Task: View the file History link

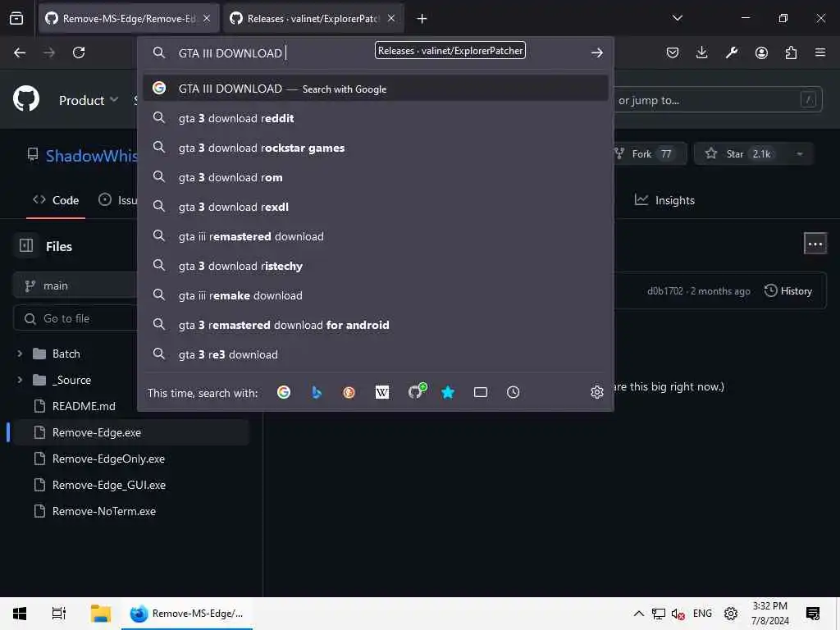Action: 788,291
